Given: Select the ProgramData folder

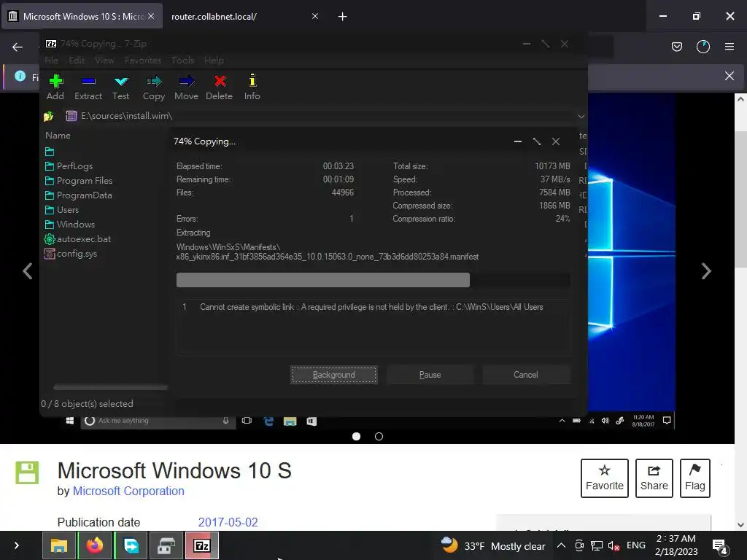Looking at the screenshot, I should [x=79, y=195].
